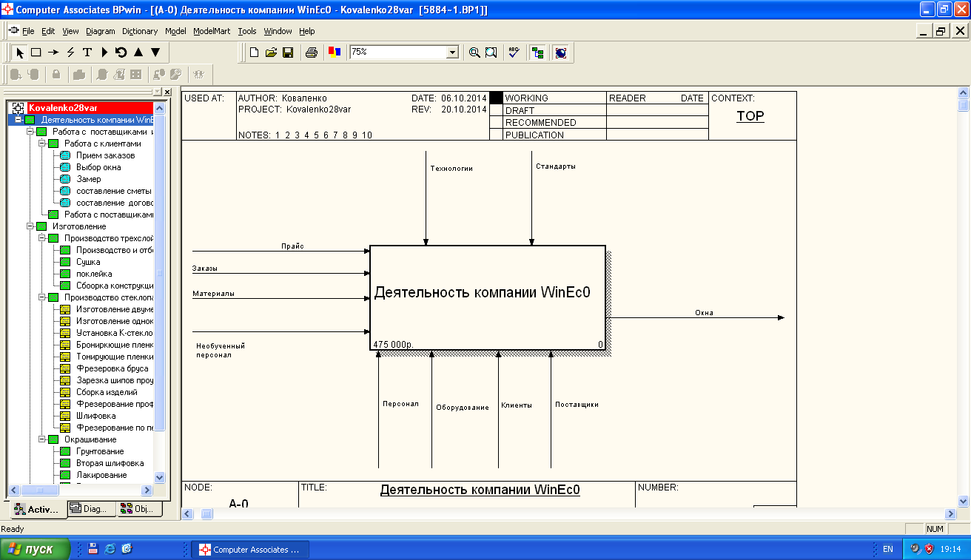Image resolution: width=971 pixels, height=560 pixels.
Task: Switch to the Objects explorer tab
Action: [x=138, y=508]
